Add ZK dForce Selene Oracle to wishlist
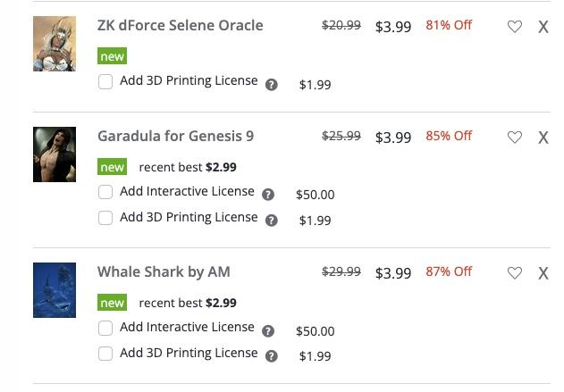 pyautogui.click(x=515, y=27)
